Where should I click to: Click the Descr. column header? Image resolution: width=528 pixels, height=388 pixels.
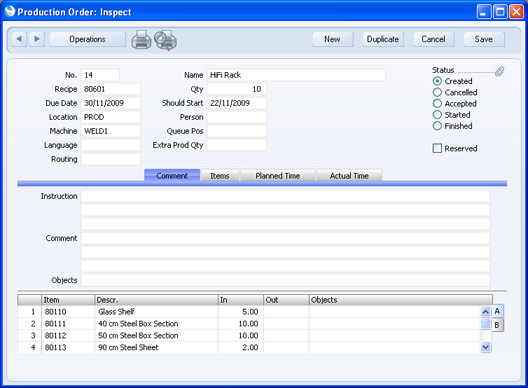pyautogui.click(x=156, y=300)
